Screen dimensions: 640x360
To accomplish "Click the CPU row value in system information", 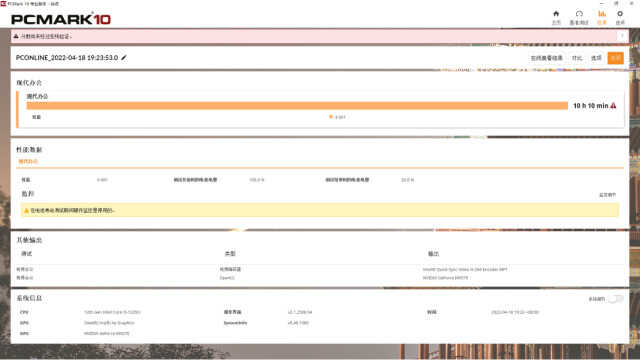I will pyautogui.click(x=112, y=312).
